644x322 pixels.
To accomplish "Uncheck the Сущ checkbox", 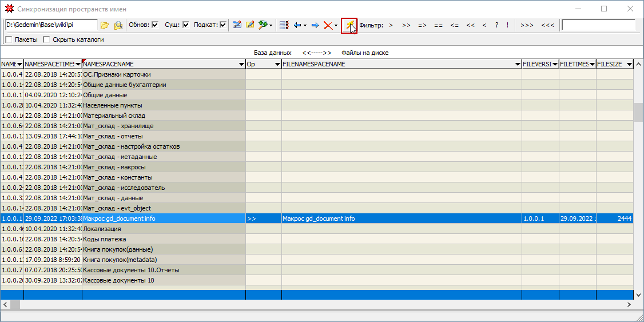I will coord(186,25).
